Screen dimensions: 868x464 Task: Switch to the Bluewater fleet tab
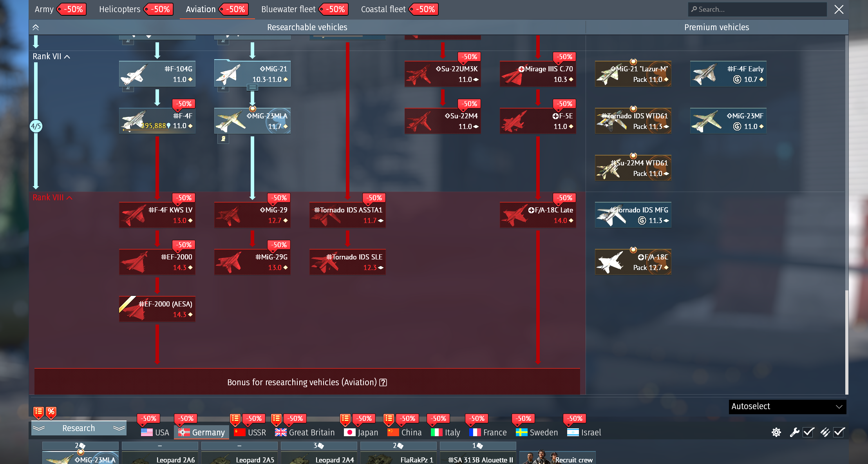[288, 9]
